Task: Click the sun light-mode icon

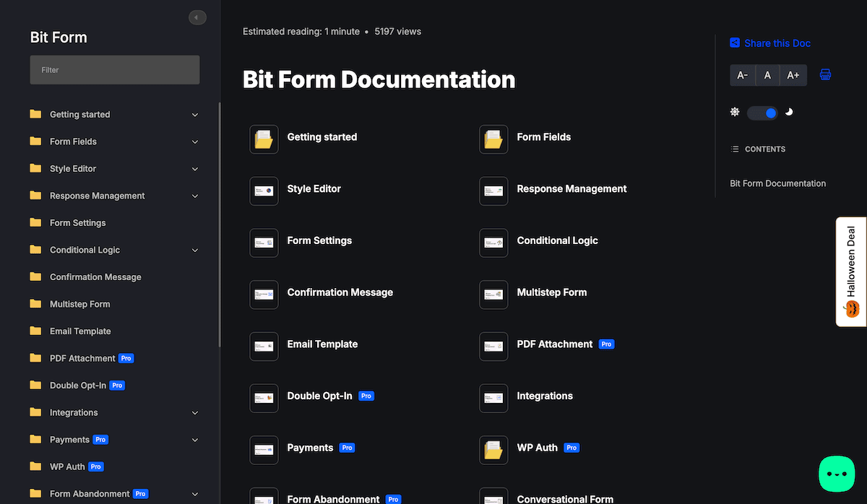Action: click(735, 112)
